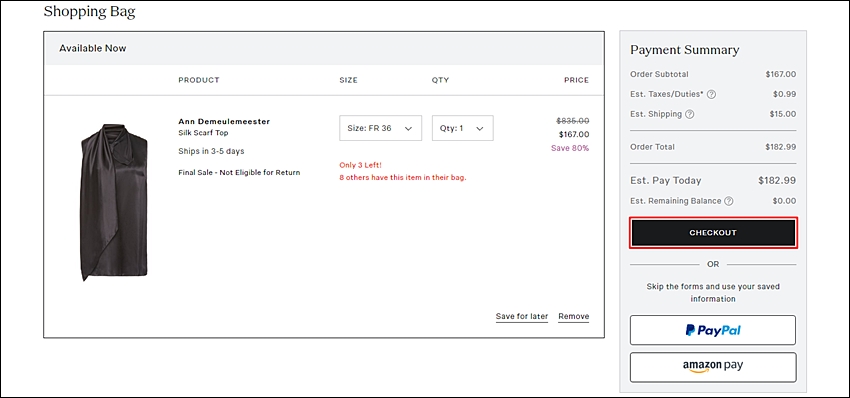Click the Silk Scarf Top product title
This screenshot has height=398, width=850.
coord(203,133)
